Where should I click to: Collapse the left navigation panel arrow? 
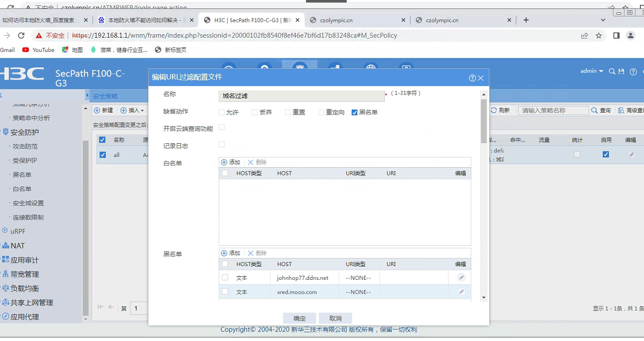pos(88,96)
